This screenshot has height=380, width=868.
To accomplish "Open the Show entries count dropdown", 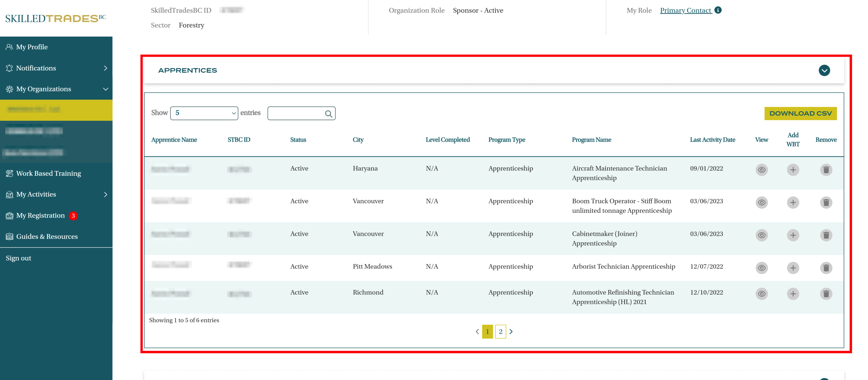I will point(204,113).
